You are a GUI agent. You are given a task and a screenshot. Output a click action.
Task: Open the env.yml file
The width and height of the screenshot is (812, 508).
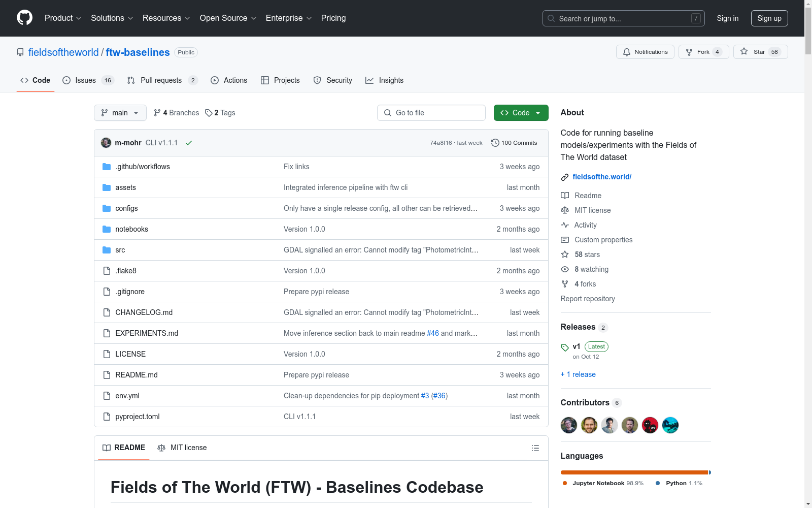click(x=127, y=396)
